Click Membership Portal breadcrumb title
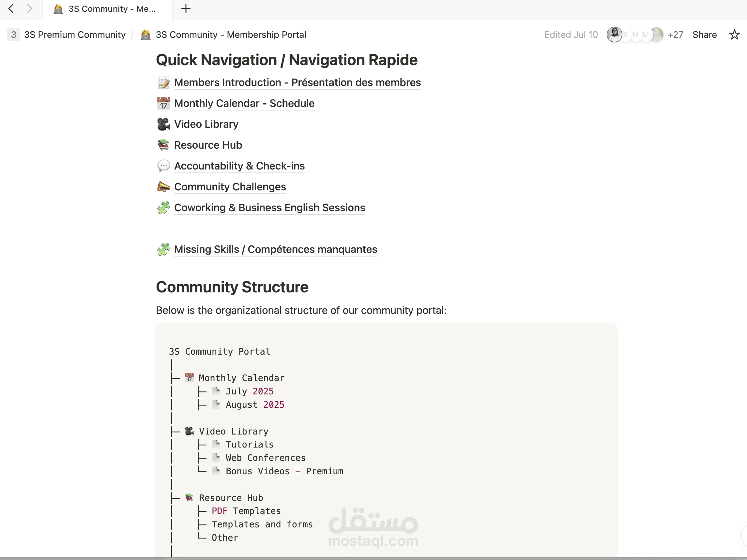Image resolution: width=747 pixels, height=560 pixels. (x=231, y=35)
